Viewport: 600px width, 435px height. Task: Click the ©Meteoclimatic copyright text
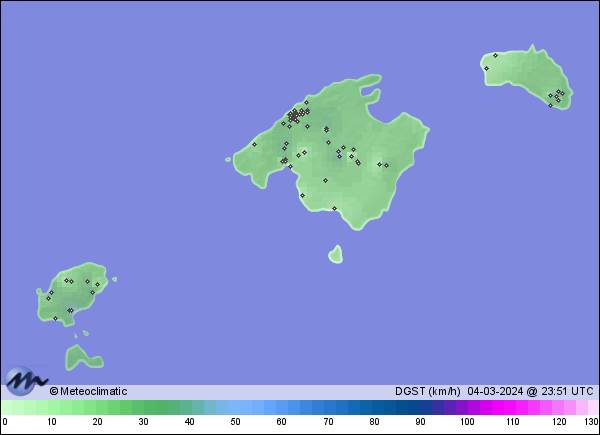click(x=88, y=391)
